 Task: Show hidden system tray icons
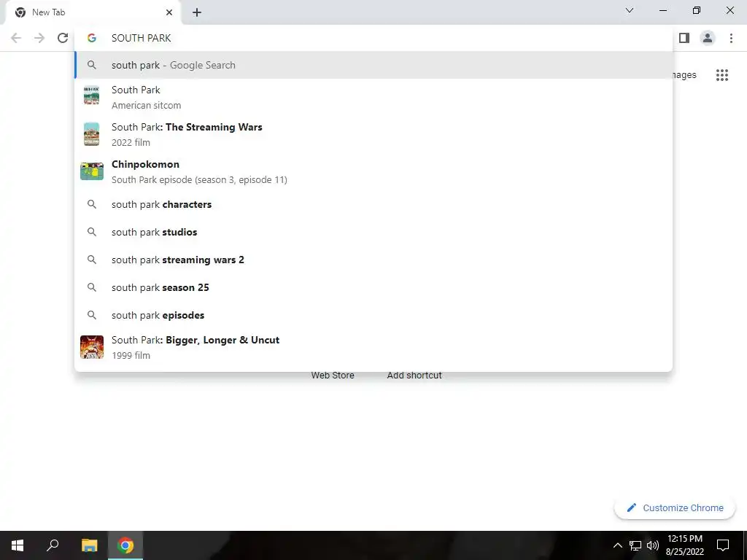(617, 545)
